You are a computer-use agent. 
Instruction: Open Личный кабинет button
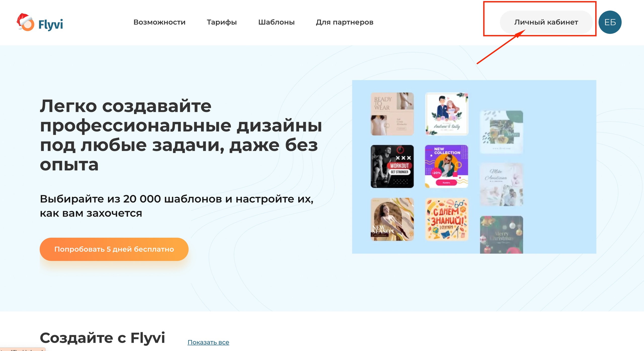pos(546,22)
